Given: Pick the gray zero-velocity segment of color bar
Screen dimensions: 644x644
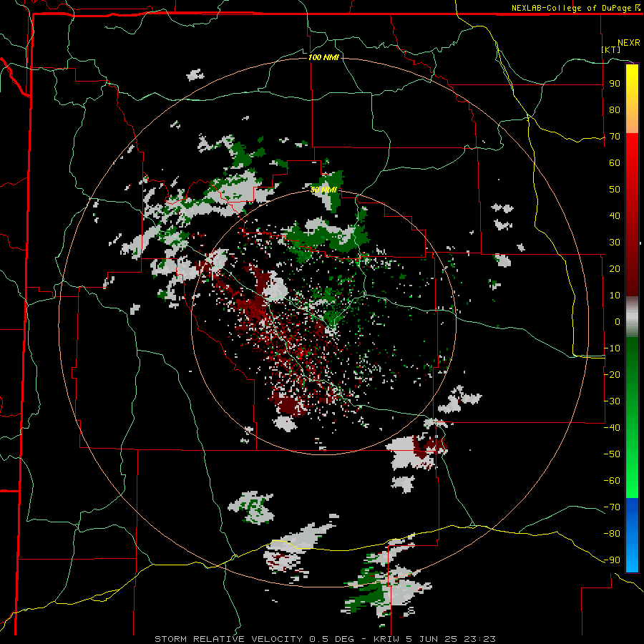Looking at the screenshot, I should (x=632, y=316).
